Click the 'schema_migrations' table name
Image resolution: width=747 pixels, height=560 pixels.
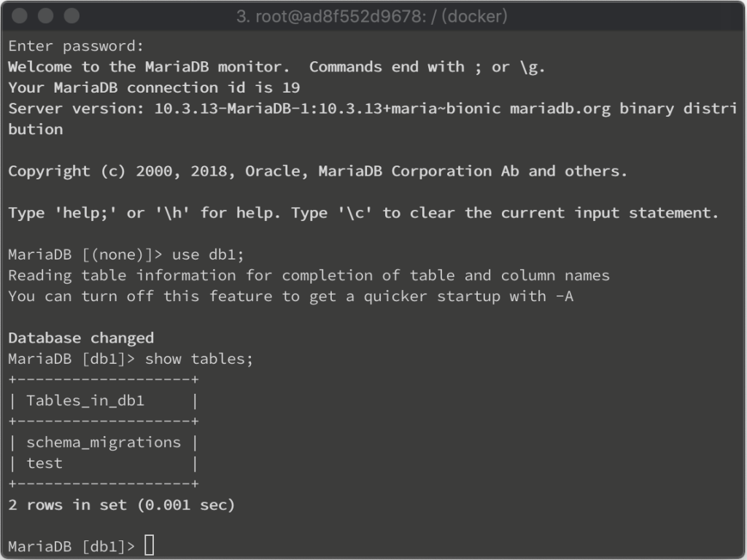tap(104, 443)
